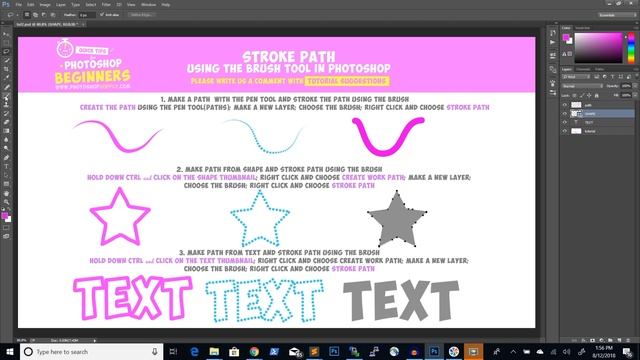Toggle Lock position
640x360 pixels.
(589, 96)
